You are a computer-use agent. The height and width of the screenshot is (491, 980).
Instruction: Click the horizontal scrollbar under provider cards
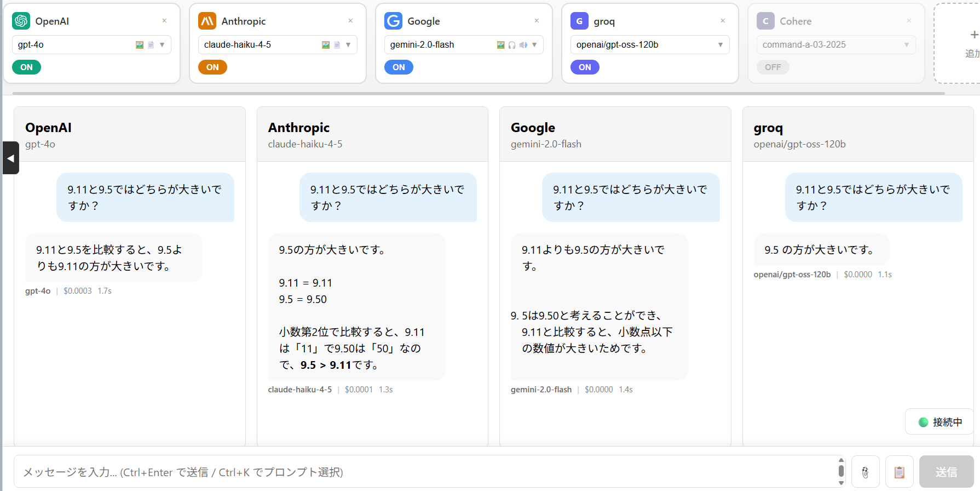(x=479, y=93)
